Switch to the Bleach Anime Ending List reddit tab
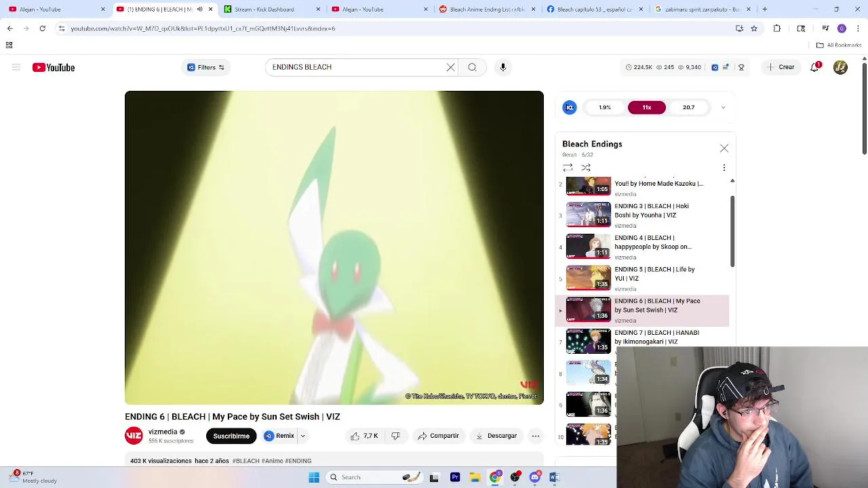 (488, 9)
